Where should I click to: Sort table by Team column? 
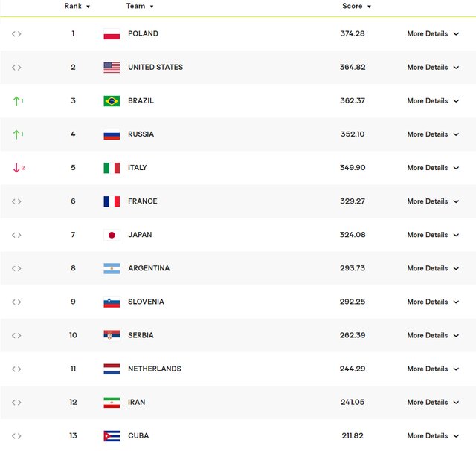click(x=140, y=6)
